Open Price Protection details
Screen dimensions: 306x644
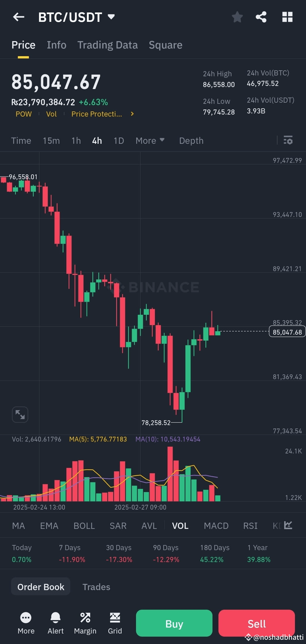[x=97, y=114]
